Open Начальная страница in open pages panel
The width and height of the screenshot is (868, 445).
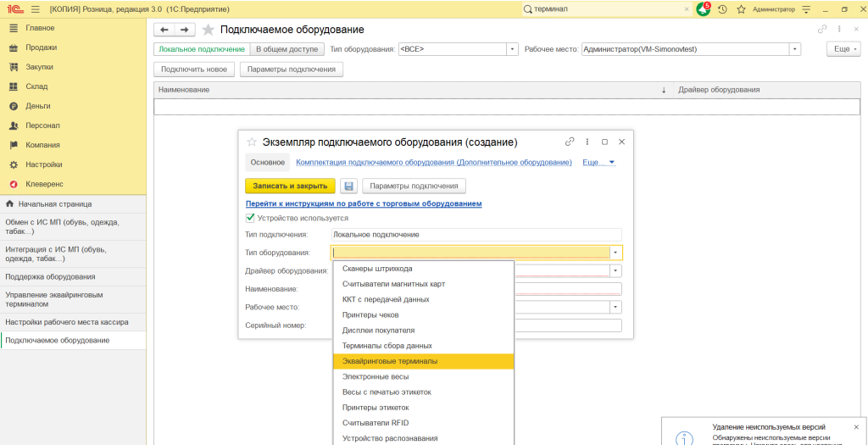[x=73, y=204]
